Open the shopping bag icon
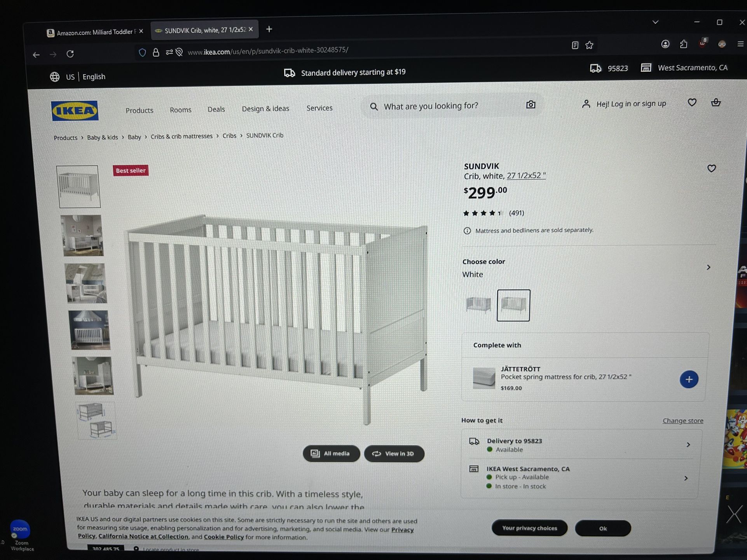The height and width of the screenshot is (560, 747). click(716, 103)
